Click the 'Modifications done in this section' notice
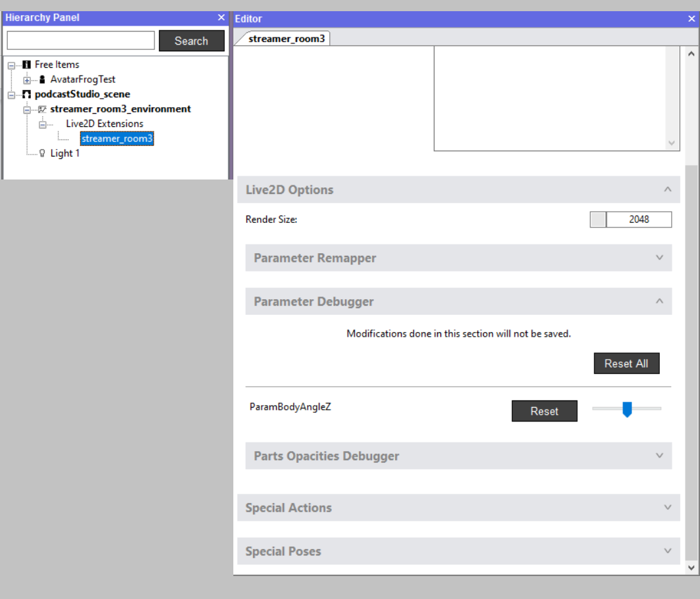Screen dimensions: 700x599 [x=459, y=333]
